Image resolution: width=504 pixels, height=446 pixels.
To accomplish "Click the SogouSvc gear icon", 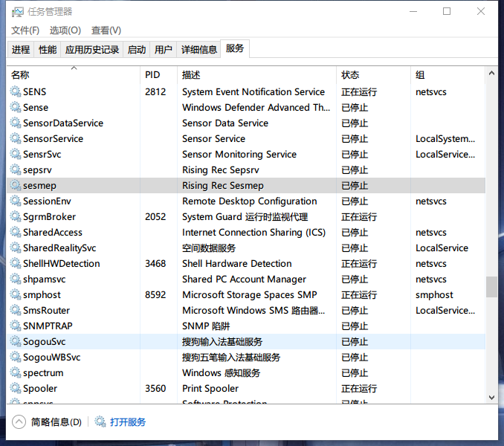I will point(16,342).
